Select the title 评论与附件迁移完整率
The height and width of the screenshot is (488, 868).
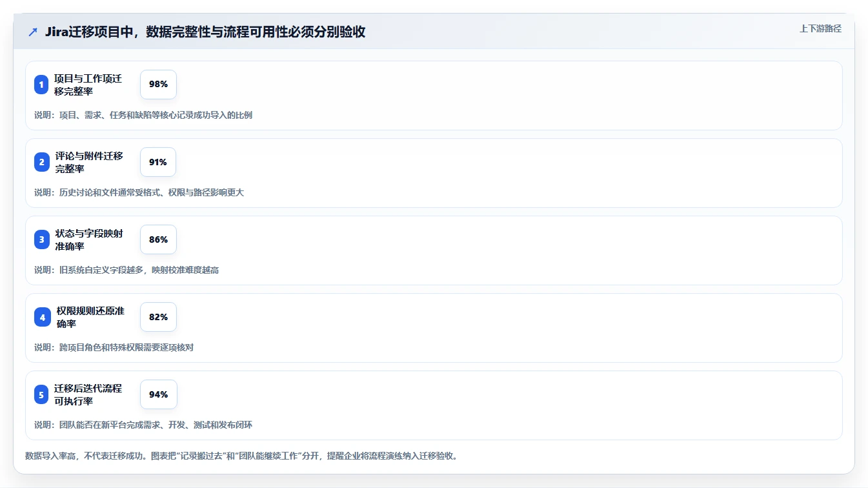tap(89, 162)
